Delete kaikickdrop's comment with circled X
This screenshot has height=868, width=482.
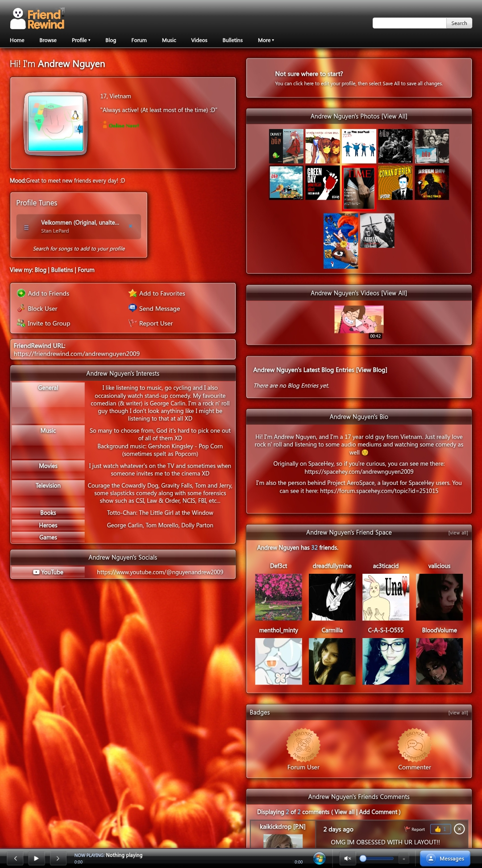459,829
